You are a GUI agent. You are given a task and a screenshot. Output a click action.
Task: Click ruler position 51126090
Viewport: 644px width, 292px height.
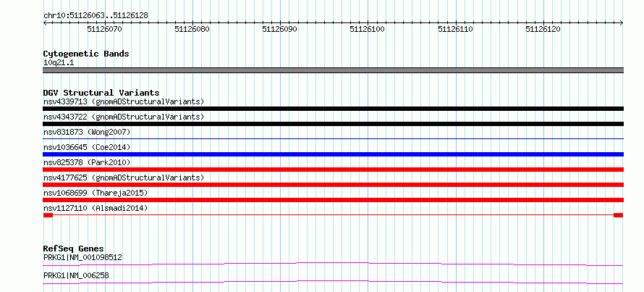[280, 30]
